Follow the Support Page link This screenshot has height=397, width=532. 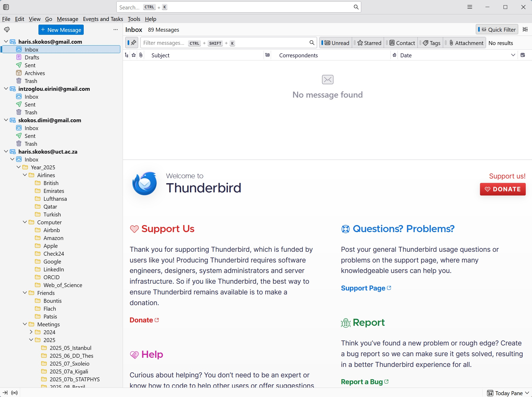[x=366, y=288]
